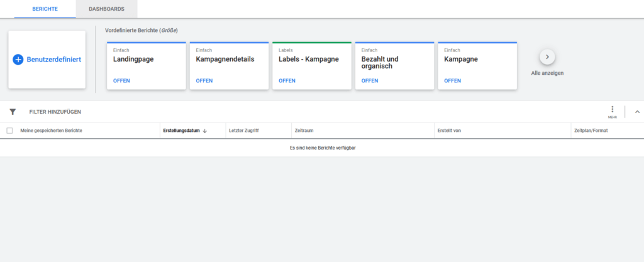Screen dimensions: 644x262
Task: Select the Berichte tab
Action: 45,9
